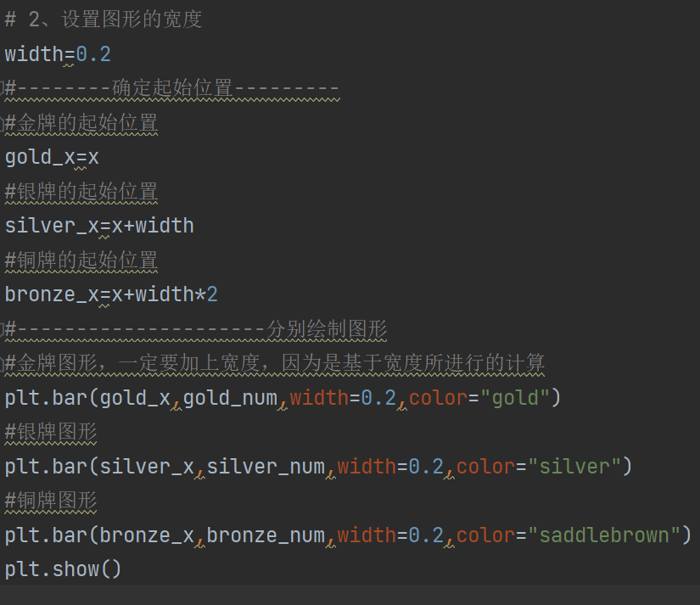
Task: Collapse the fold marker beside the 确定起始位置 comment
Action: point(3,88)
